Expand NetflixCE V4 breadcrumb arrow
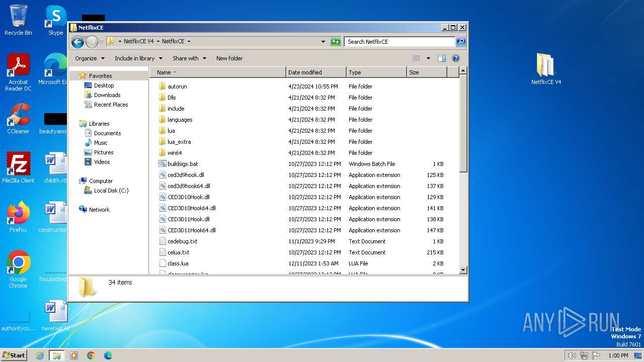644x362 pixels. click(x=158, y=42)
